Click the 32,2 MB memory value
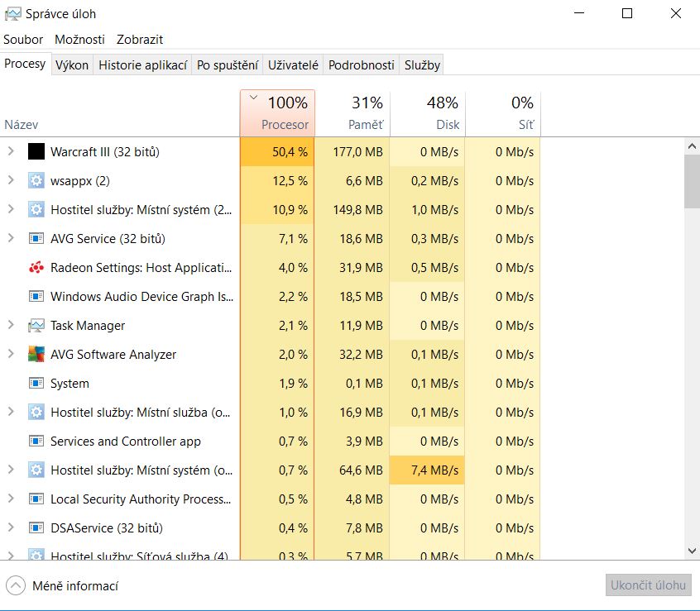The width and height of the screenshot is (700, 611). 361,355
